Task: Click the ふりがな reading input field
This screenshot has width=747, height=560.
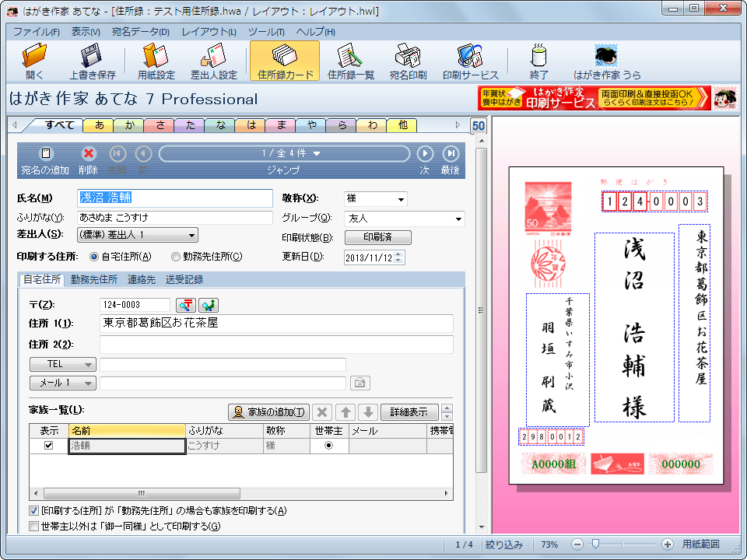Action: (x=175, y=218)
